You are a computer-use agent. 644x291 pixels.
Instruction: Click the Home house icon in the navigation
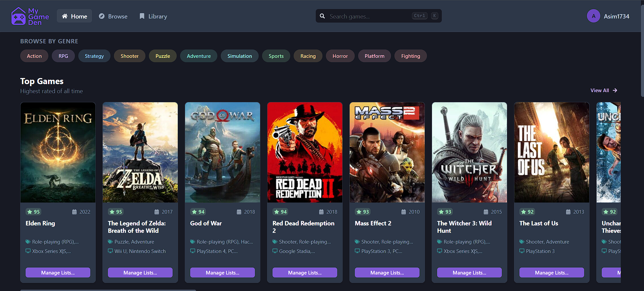click(x=65, y=16)
